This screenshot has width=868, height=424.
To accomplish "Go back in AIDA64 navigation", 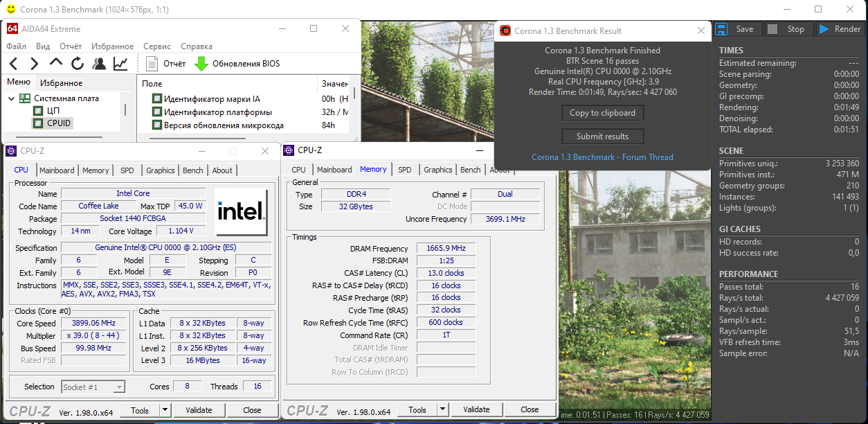I will [x=13, y=64].
